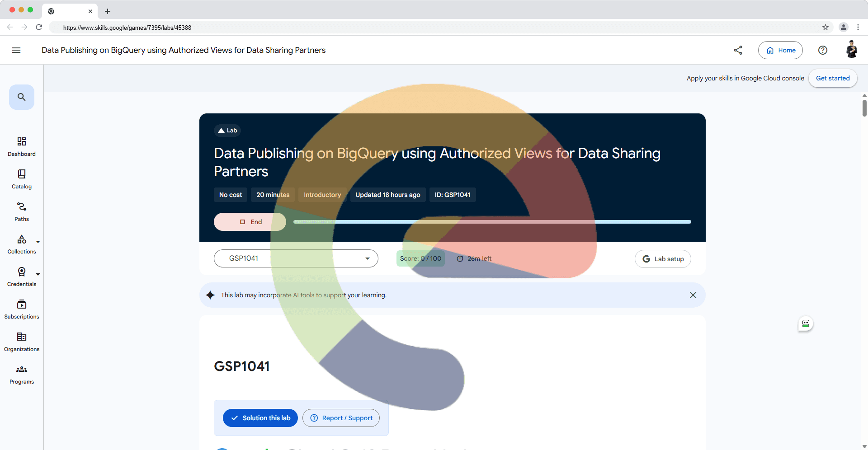Open Report / Support button
868x450 pixels.
coord(341,418)
